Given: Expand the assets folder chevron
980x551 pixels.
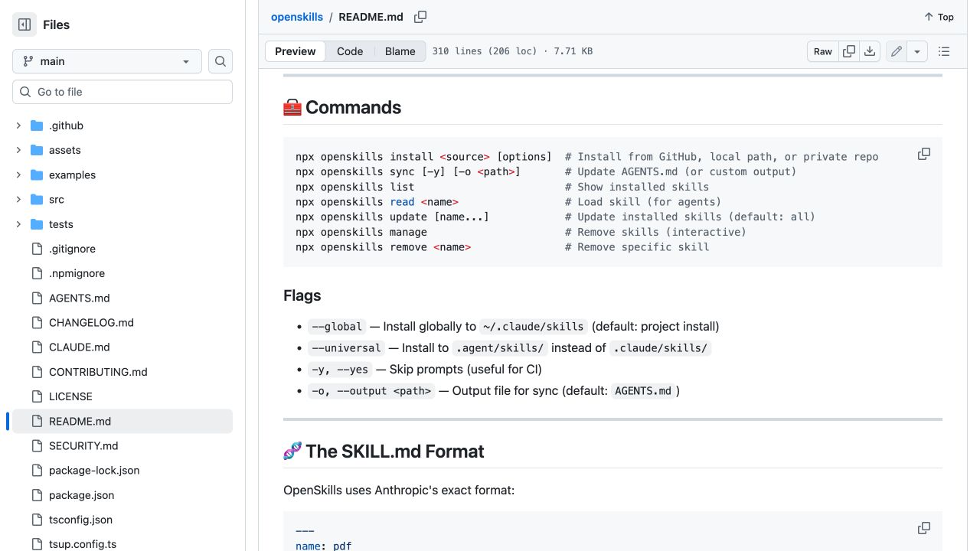Looking at the screenshot, I should (18, 150).
